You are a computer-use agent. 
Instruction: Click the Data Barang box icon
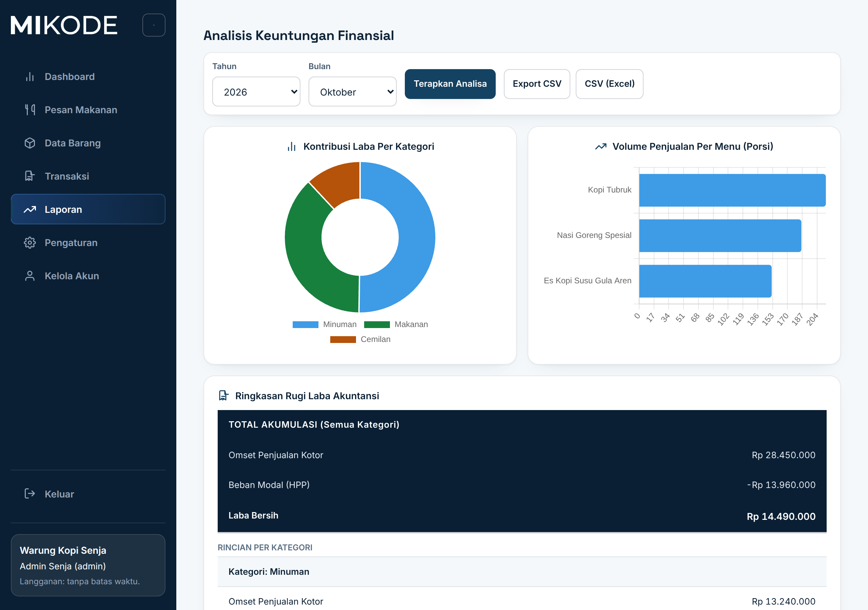30,143
